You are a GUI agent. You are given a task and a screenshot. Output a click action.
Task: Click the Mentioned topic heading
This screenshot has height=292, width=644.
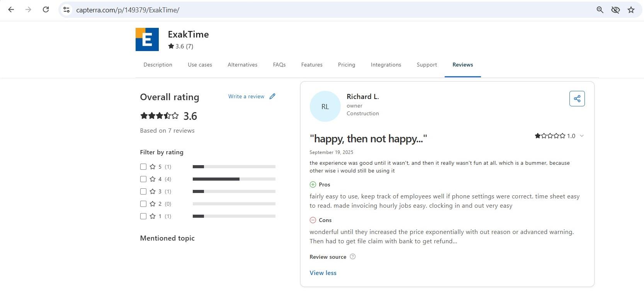pyautogui.click(x=167, y=238)
